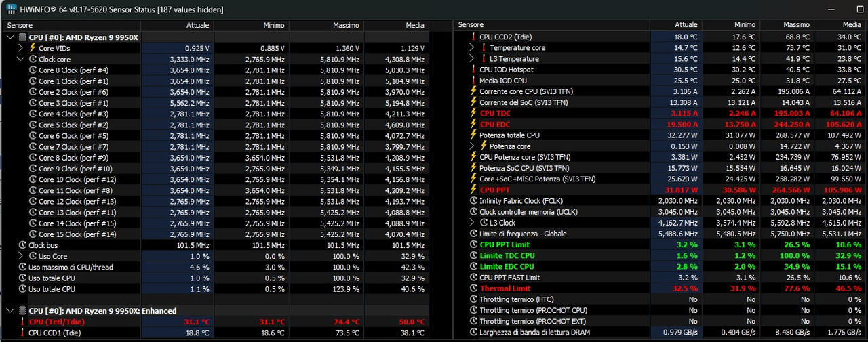Click the lightning bolt icon next to Core VIDs
This screenshot has height=342, width=868.
(33, 48)
